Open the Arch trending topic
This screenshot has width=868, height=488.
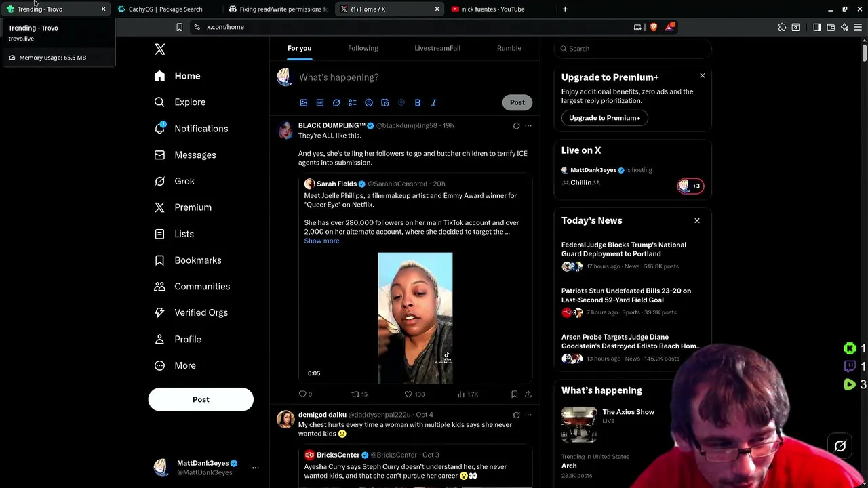click(569, 466)
